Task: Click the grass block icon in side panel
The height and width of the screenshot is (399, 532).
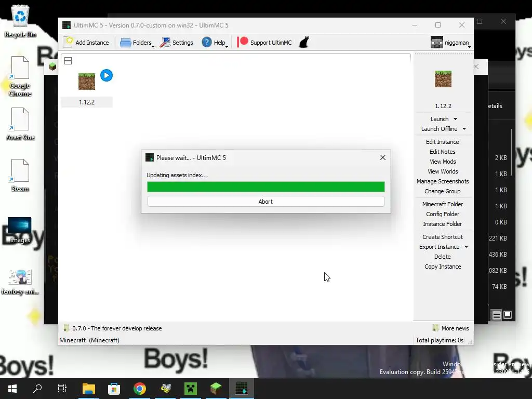Action: (x=443, y=79)
